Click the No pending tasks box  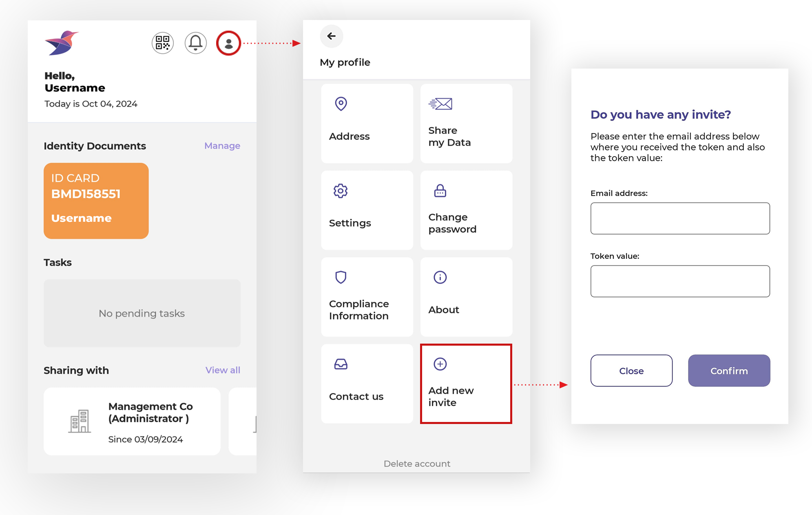[x=142, y=313]
